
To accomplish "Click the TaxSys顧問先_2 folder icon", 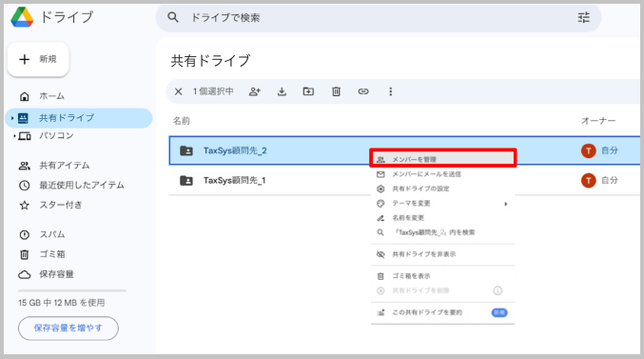I will (186, 150).
